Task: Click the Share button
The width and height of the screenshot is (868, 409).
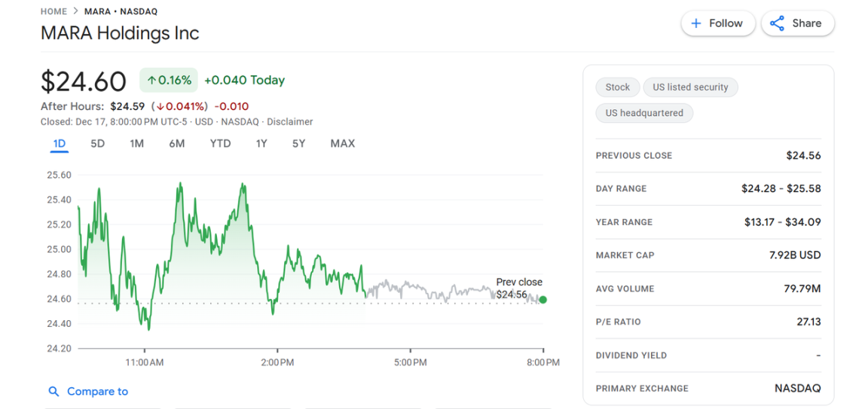Action: 797,23
